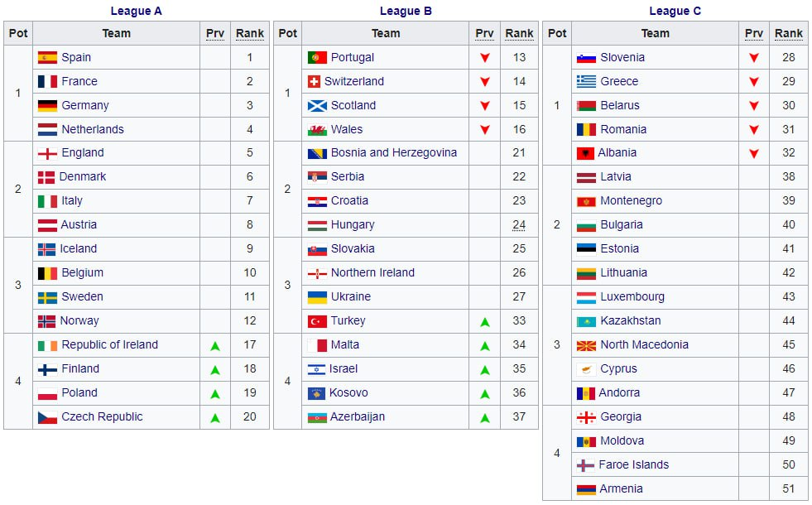Click the Switzerland flag icon
Image resolution: width=812 pixels, height=505 pixels.
coord(314,81)
